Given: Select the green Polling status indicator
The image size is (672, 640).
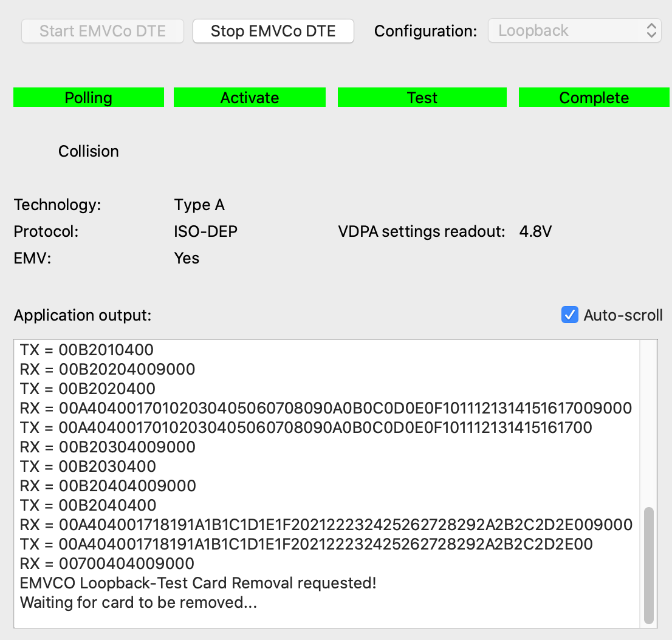Looking at the screenshot, I should pyautogui.click(x=89, y=97).
